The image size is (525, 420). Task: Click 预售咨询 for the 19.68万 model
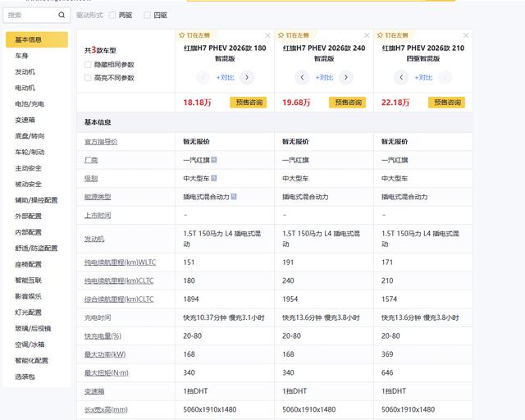tap(348, 103)
